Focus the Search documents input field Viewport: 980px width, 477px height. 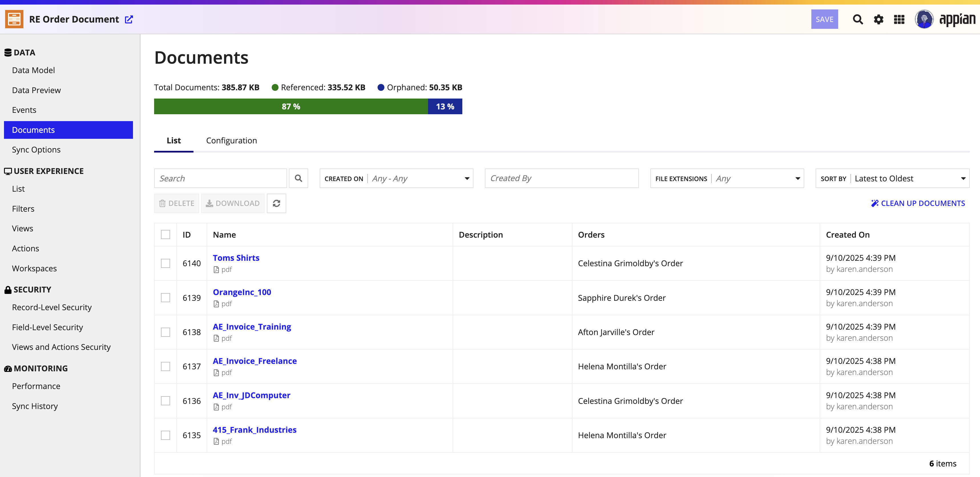click(220, 178)
